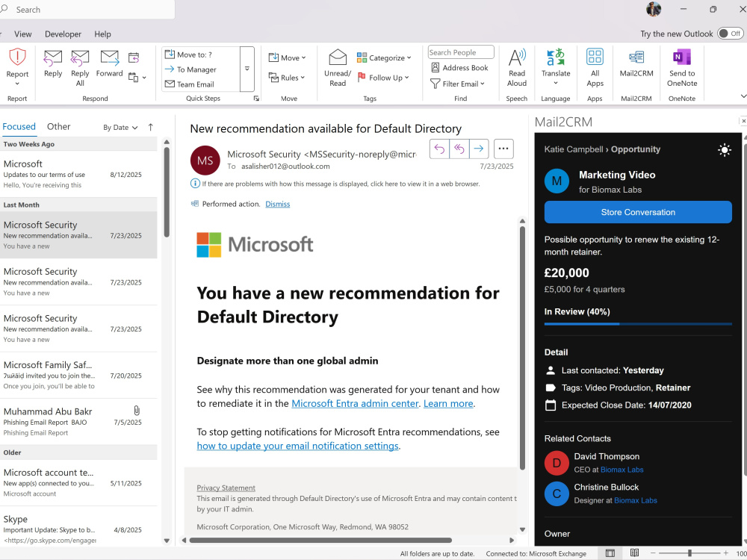This screenshot has height=560, width=747.
Task: Open the Categorize dropdown
Action: [x=384, y=57]
